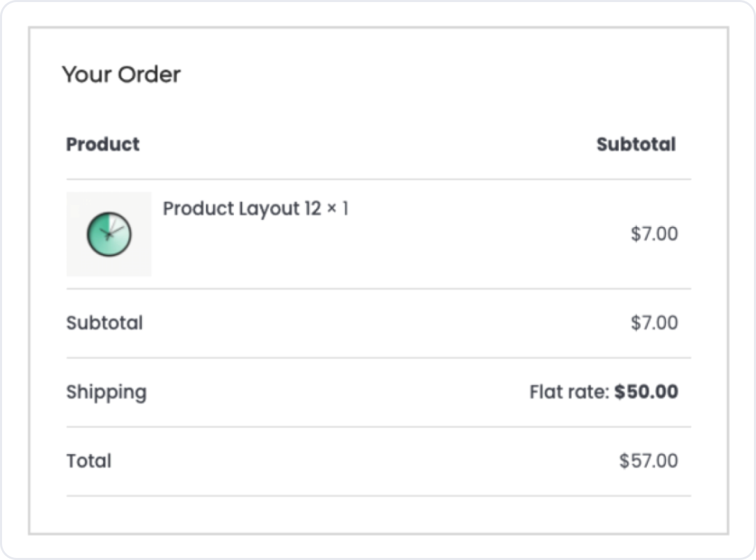
Task: Select the $7.00 amount in Subtotal row
Action: (654, 323)
